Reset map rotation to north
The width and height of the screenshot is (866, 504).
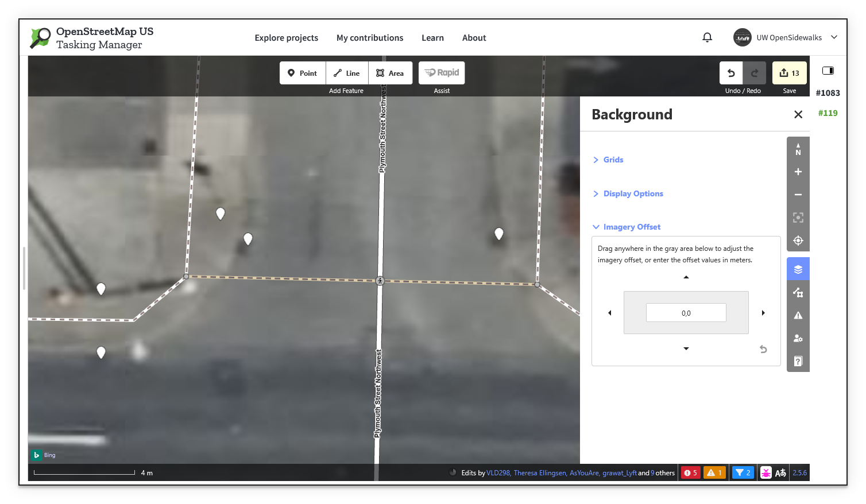[x=798, y=150]
